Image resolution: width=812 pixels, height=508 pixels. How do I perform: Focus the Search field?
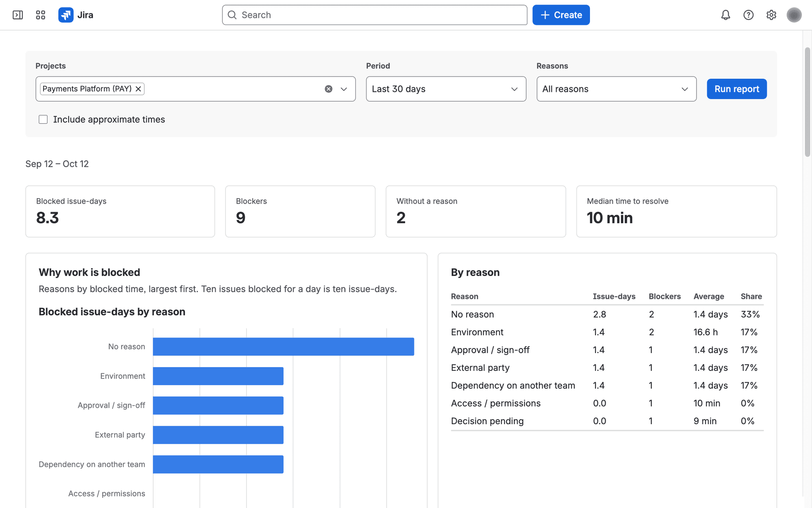(375, 15)
